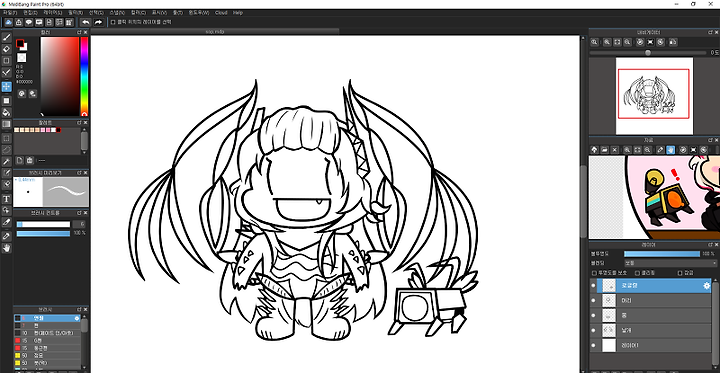This screenshot has width=720, height=373.
Task: Click the Navigator preview thumbnail
Action: (654, 96)
